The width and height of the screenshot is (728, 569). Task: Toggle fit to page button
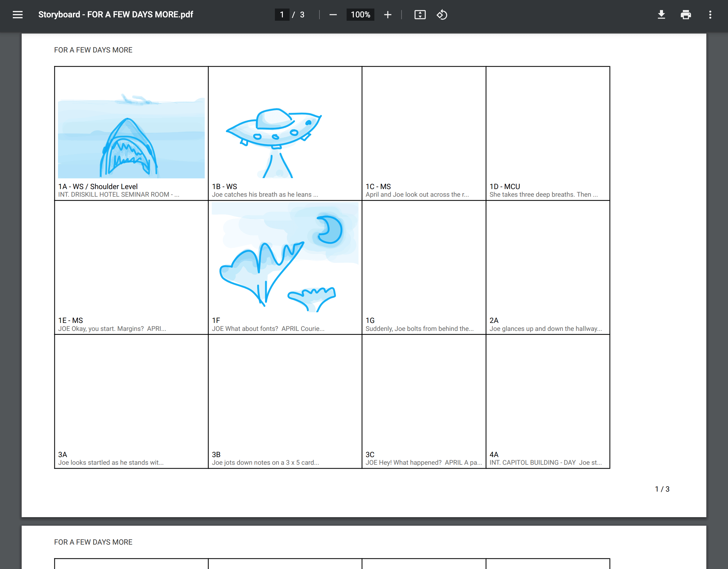tap(420, 15)
